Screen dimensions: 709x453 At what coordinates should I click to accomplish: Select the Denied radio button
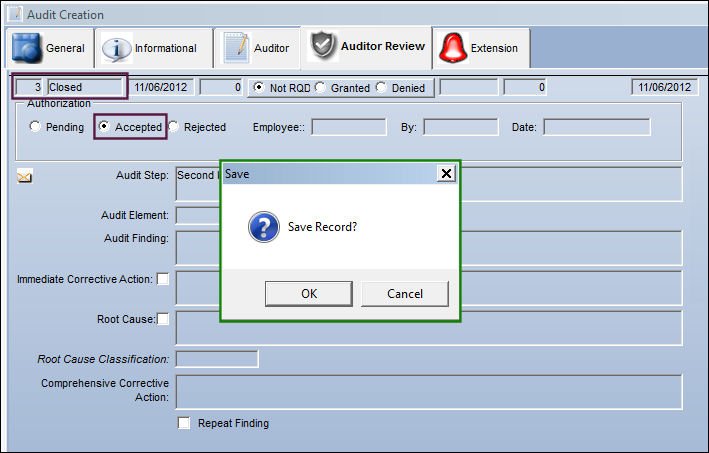click(381, 87)
